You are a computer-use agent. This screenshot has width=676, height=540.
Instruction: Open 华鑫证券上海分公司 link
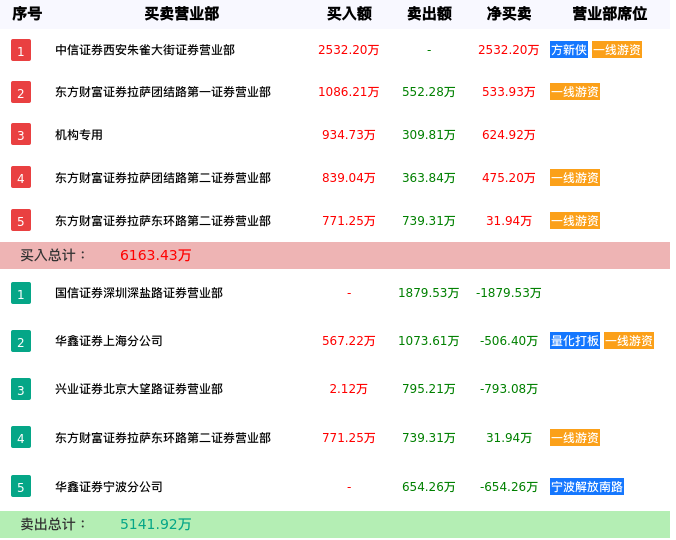(x=109, y=341)
